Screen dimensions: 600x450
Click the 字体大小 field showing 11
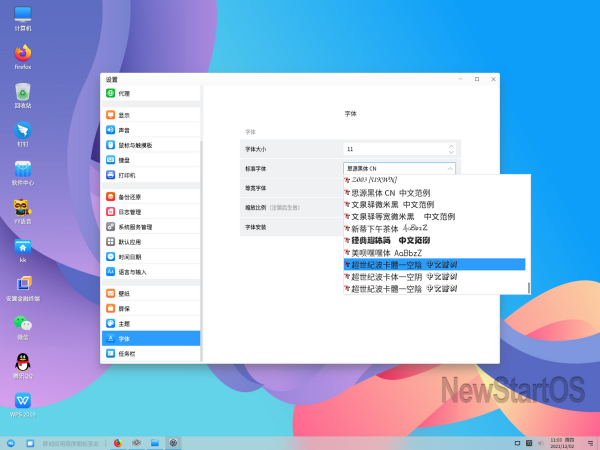coord(399,149)
